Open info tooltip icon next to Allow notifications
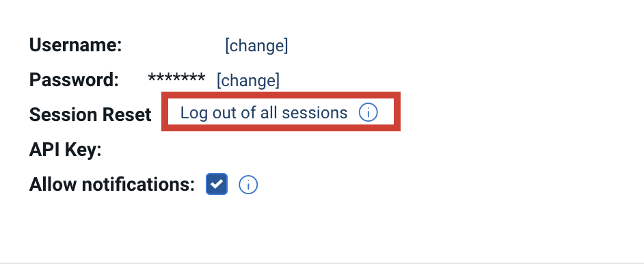The width and height of the screenshot is (644, 264). click(248, 185)
